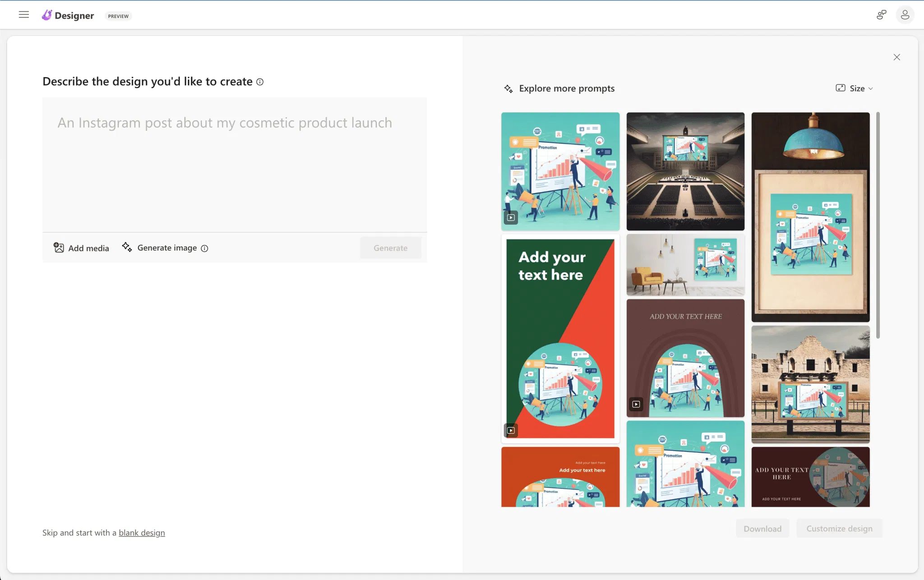Click the chevron next to Size
924x580 pixels.
click(x=871, y=89)
